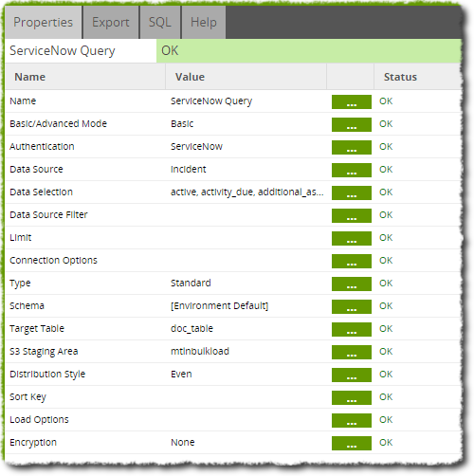Click ellipsis button for Data Source row
Screen dimensions: 474x476
pyautogui.click(x=352, y=171)
